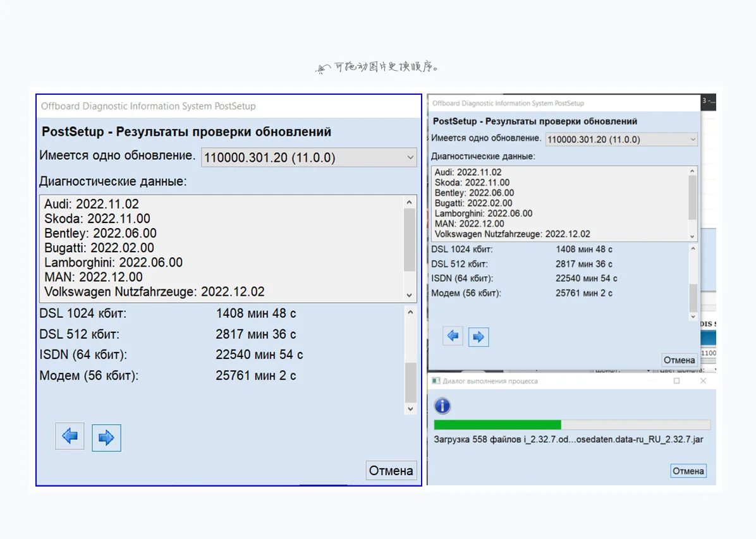Maximize the process progress dialog window
The width and height of the screenshot is (756, 539).
coord(677,381)
